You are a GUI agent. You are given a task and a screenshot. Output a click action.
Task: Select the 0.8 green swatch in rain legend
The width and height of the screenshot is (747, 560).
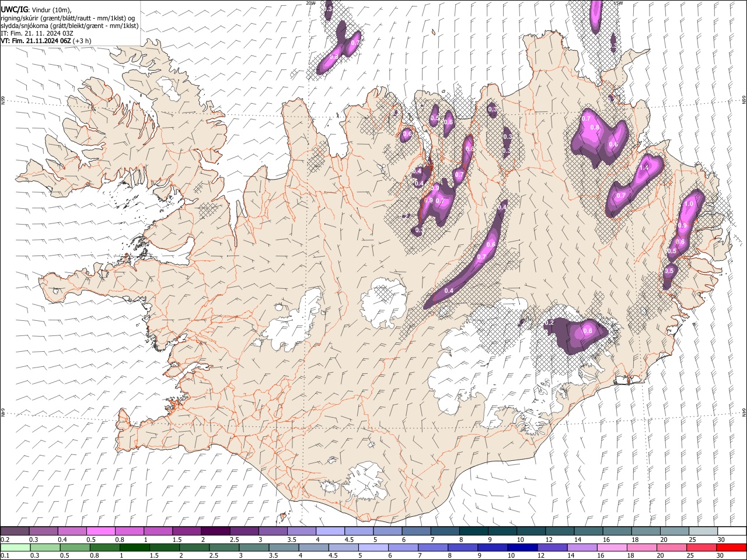pos(105,547)
